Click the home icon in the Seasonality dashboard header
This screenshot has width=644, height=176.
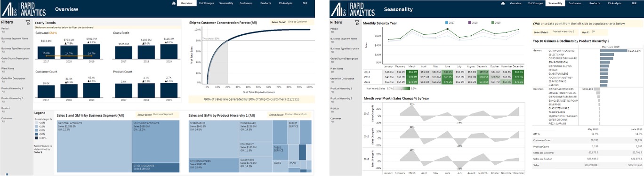(x=503, y=3)
